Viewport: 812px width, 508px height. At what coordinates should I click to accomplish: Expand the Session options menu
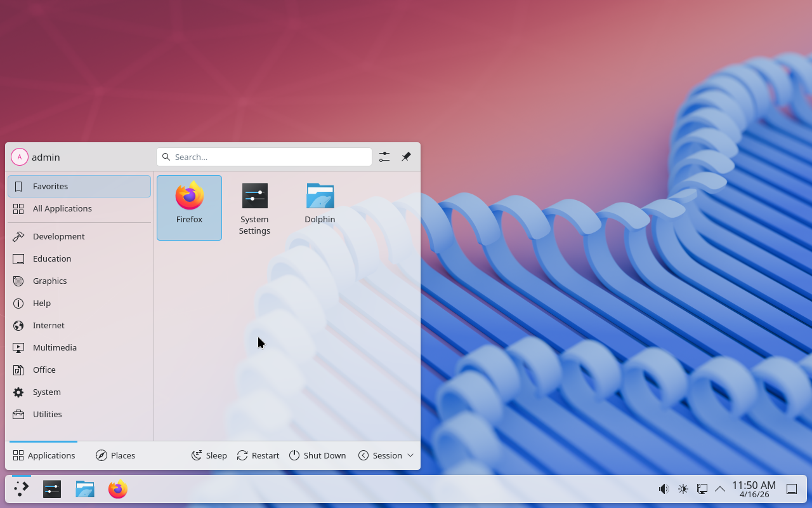click(x=386, y=455)
